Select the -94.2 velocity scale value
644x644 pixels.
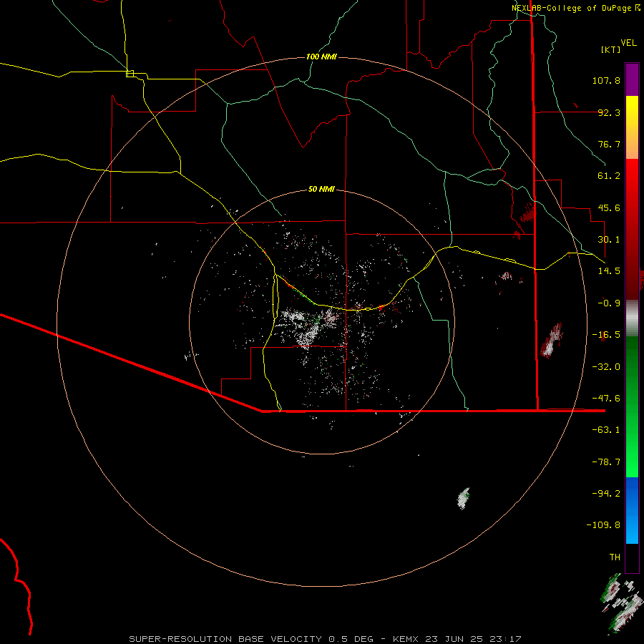(x=606, y=494)
